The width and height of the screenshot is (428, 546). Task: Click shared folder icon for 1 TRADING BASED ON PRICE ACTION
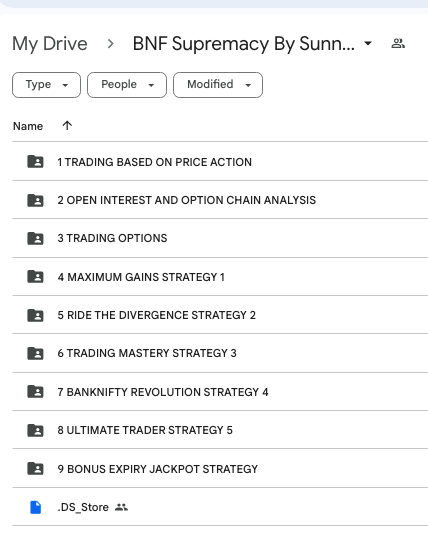pyautogui.click(x=35, y=162)
